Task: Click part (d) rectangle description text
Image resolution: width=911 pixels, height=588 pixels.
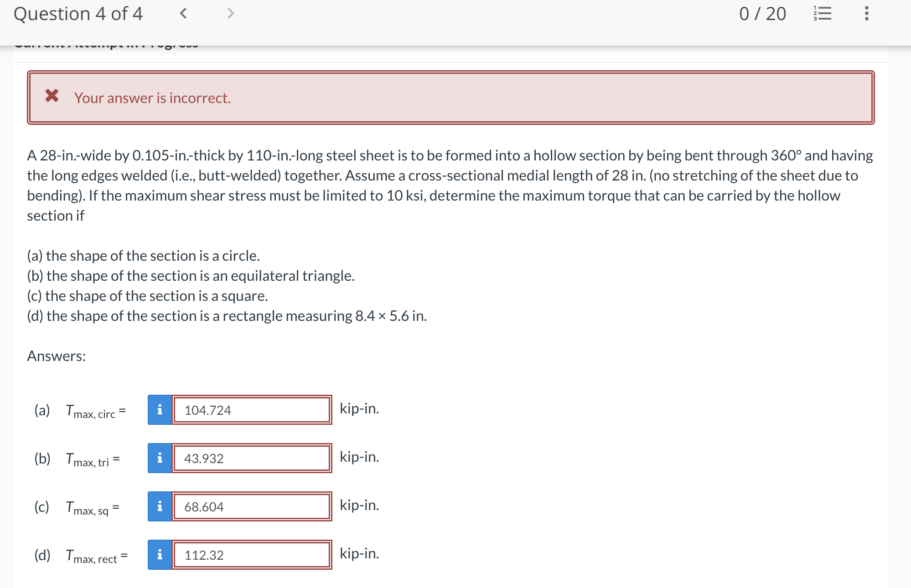Action: pyautogui.click(x=227, y=316)
